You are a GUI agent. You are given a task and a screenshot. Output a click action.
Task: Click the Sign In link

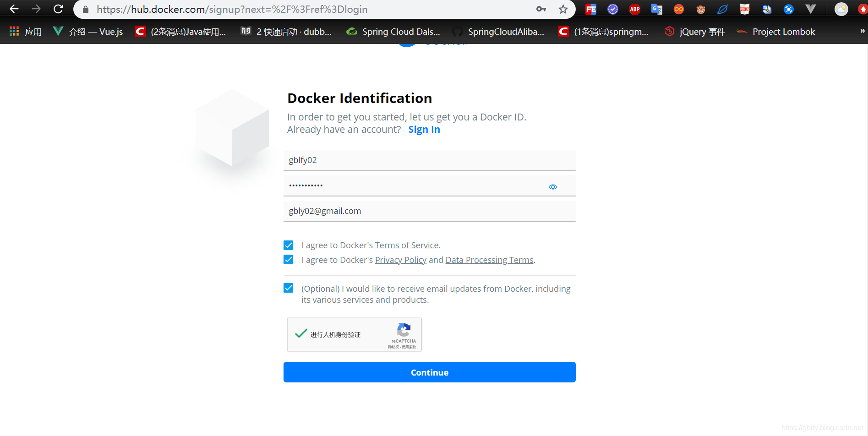coord(424,130)
